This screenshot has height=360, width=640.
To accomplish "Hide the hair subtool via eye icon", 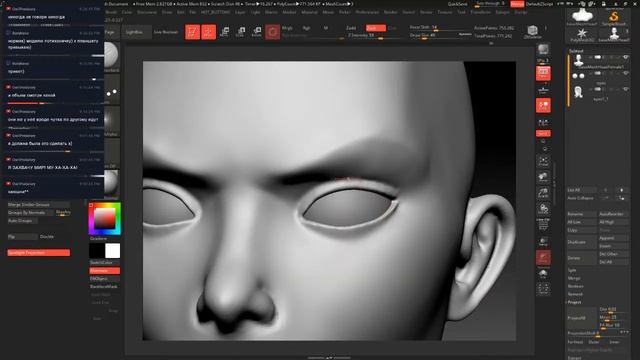I will pyautogui.click(x=625, y=89).
